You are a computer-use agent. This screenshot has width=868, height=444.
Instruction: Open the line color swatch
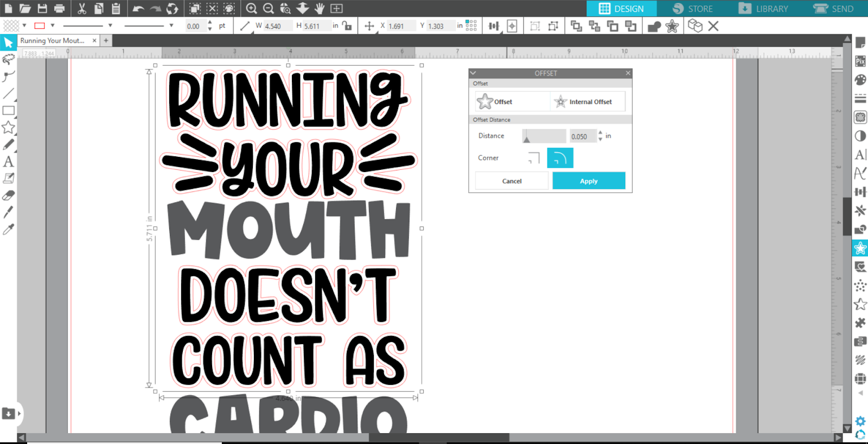click(40, 26)
